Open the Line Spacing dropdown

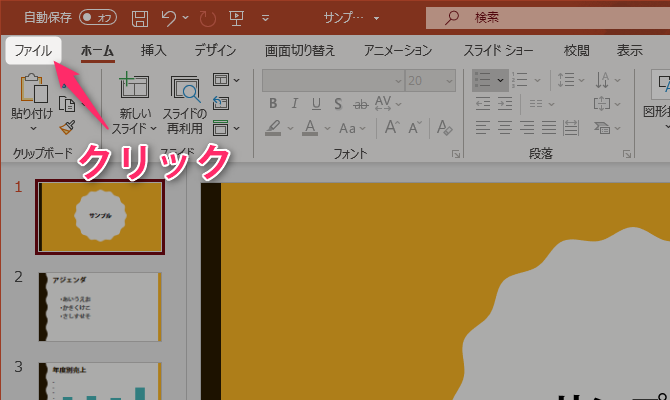pos(570,80)
